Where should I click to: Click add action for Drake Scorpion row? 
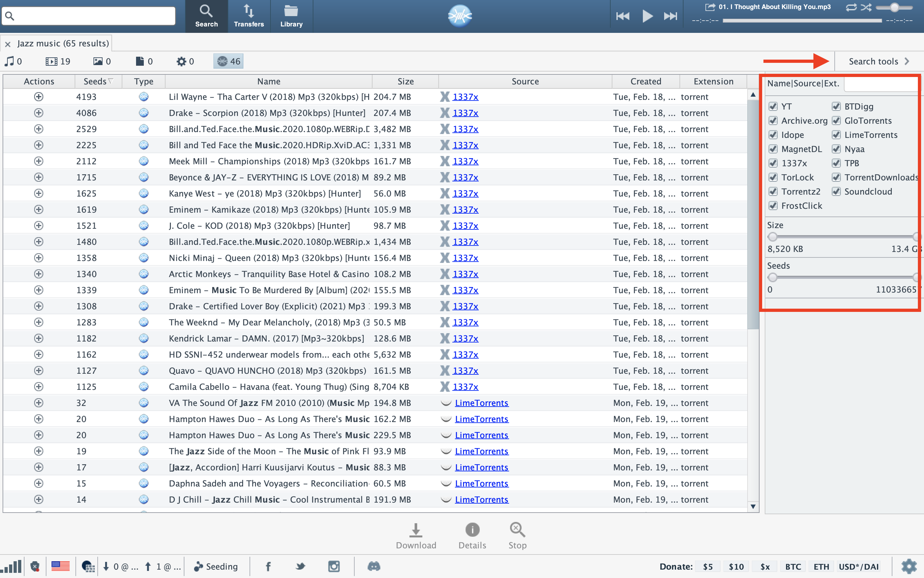39,113
